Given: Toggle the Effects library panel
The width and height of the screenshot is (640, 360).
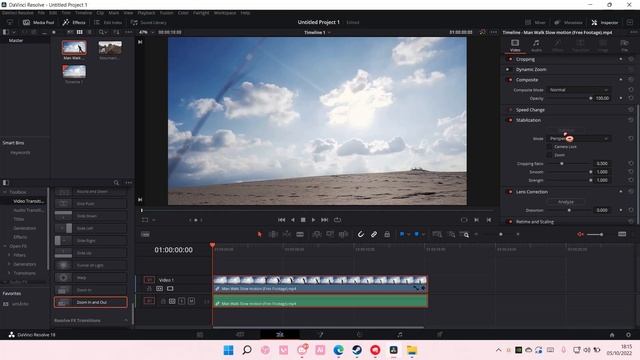Looking at the screenshot, I should (74, 22).
